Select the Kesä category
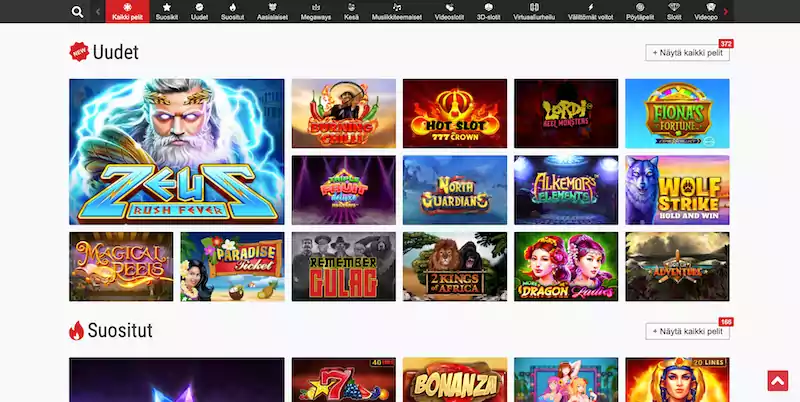Screen dimensions: 800x402 pos(351,11)
